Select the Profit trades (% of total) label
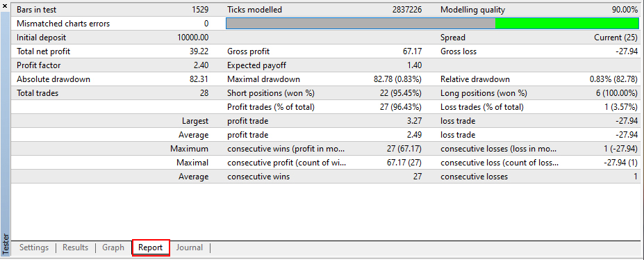644x260 pixels. point(271,107)
